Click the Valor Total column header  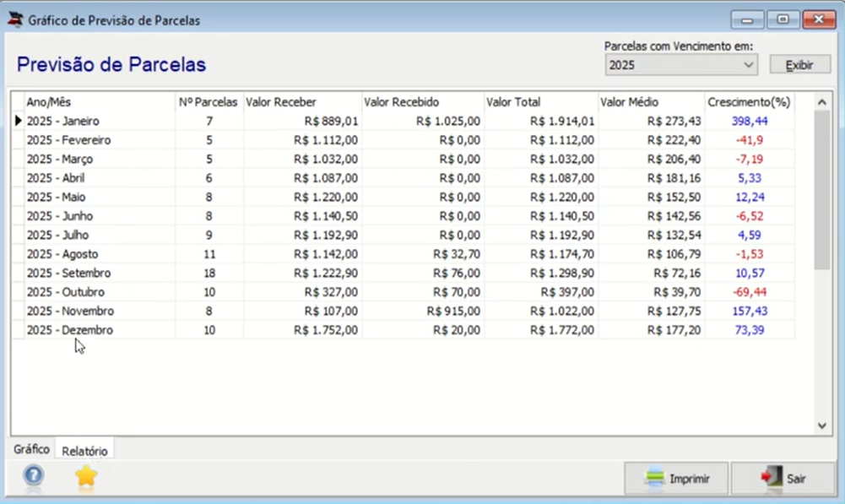point(542,102)
